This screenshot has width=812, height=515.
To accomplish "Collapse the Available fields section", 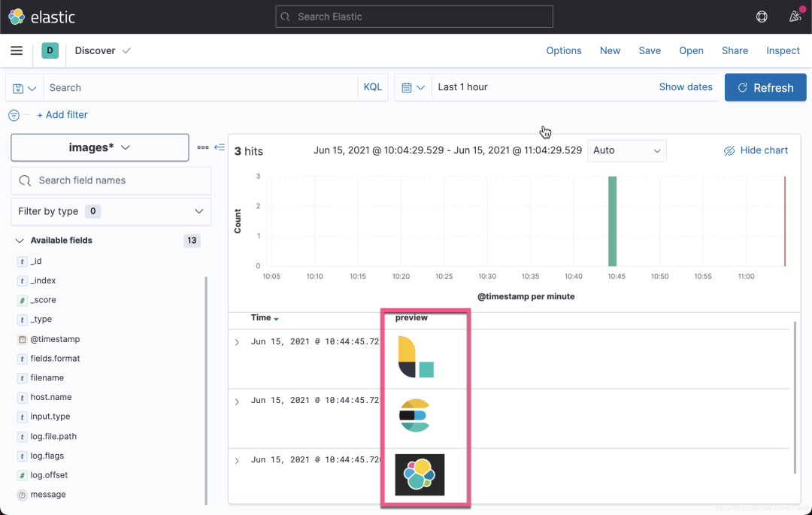I will click(x=20, y=241).
